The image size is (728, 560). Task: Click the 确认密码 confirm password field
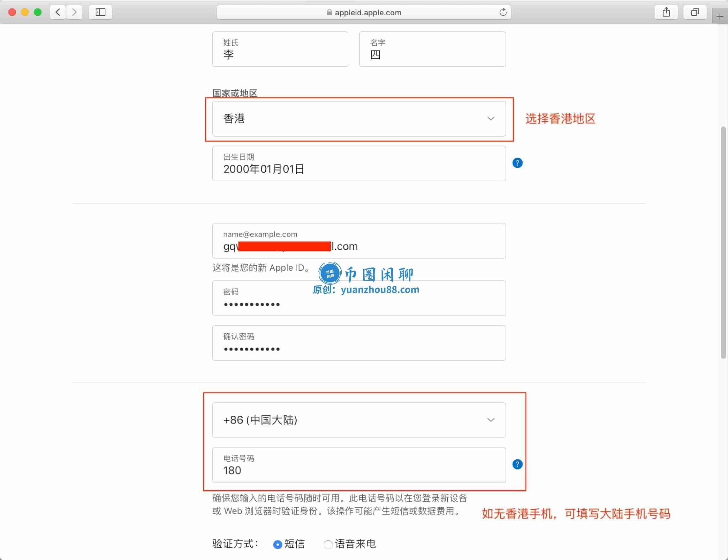click(x=359, y=343)
